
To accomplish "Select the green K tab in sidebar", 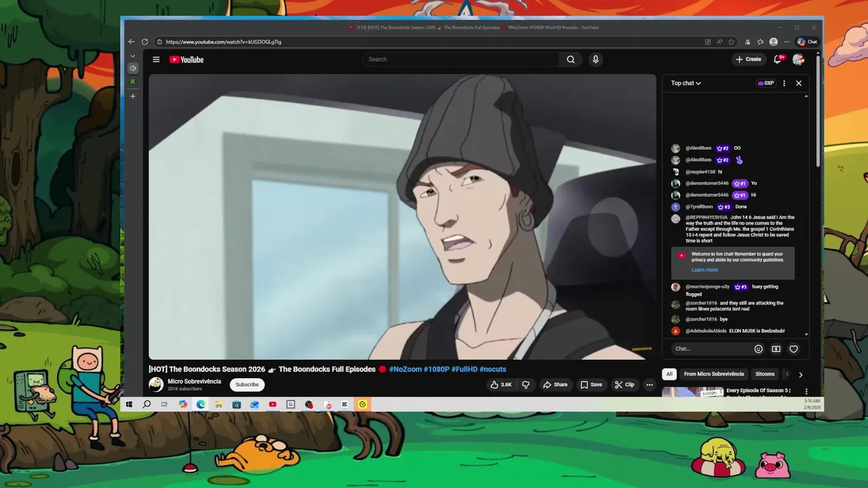I will point(133,81).
